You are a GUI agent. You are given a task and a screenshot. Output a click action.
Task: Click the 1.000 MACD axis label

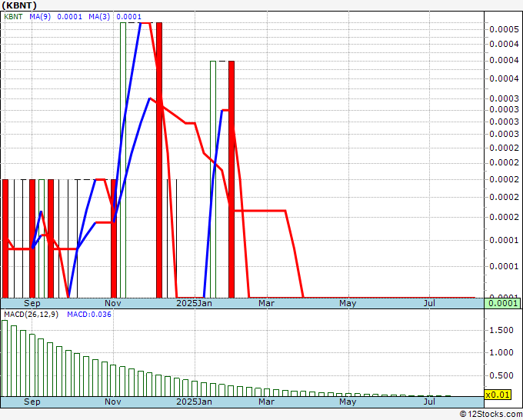pos(501,352)
